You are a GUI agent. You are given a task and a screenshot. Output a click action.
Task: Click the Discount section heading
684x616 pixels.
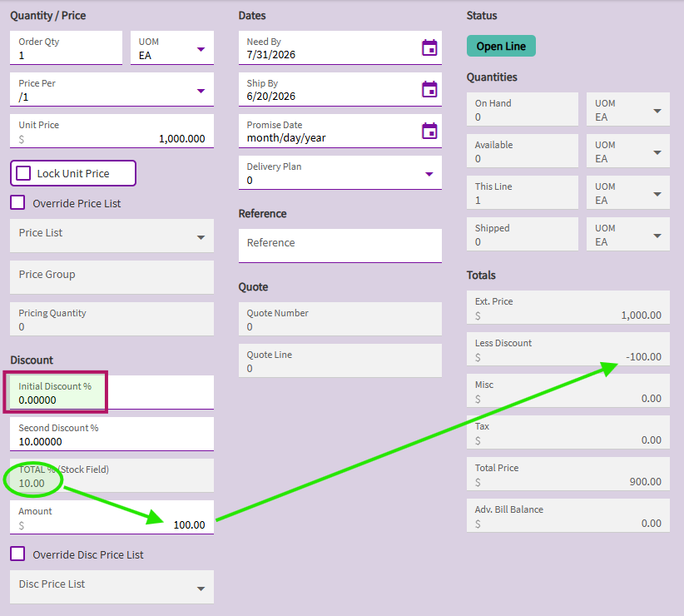[32, 360]
